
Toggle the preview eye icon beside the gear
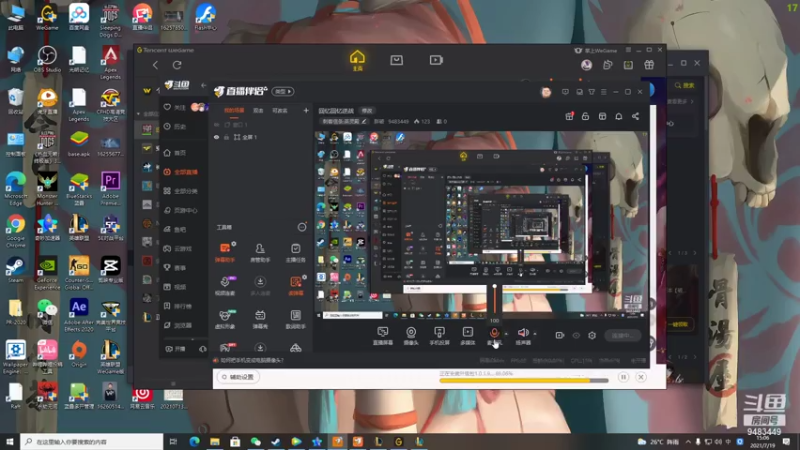576,335
